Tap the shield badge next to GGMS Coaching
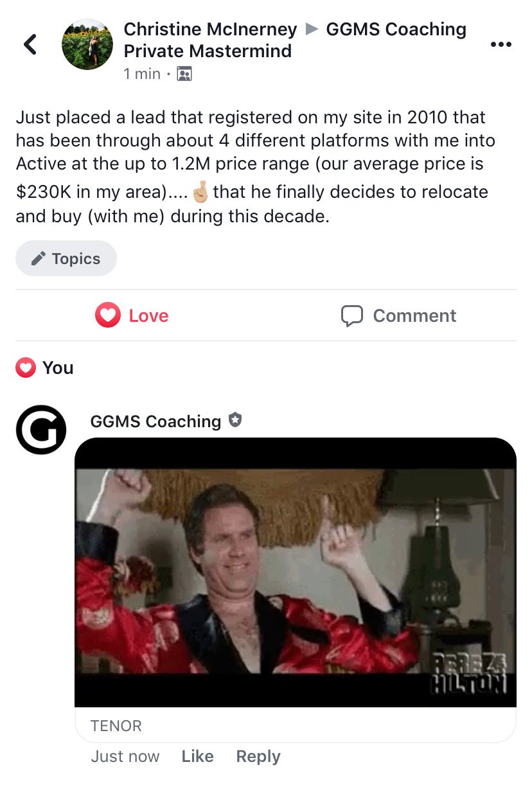Screen dimensions: 532x796 235,421
